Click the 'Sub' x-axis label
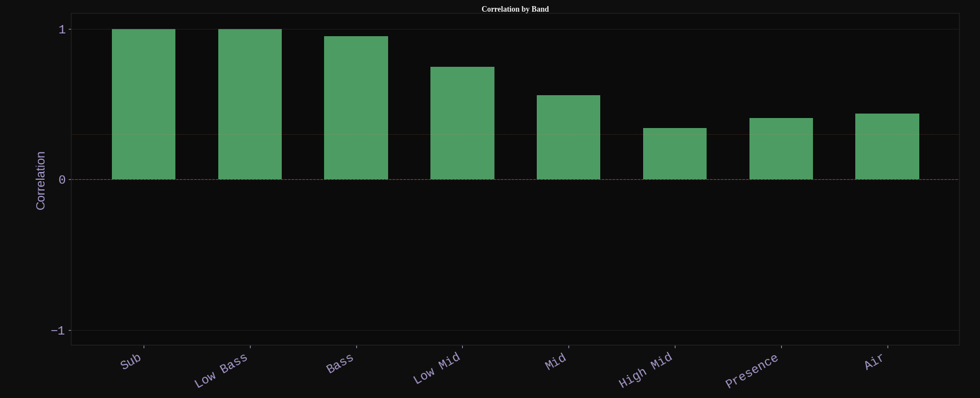980x398 pixels. [x=131, y=362]
